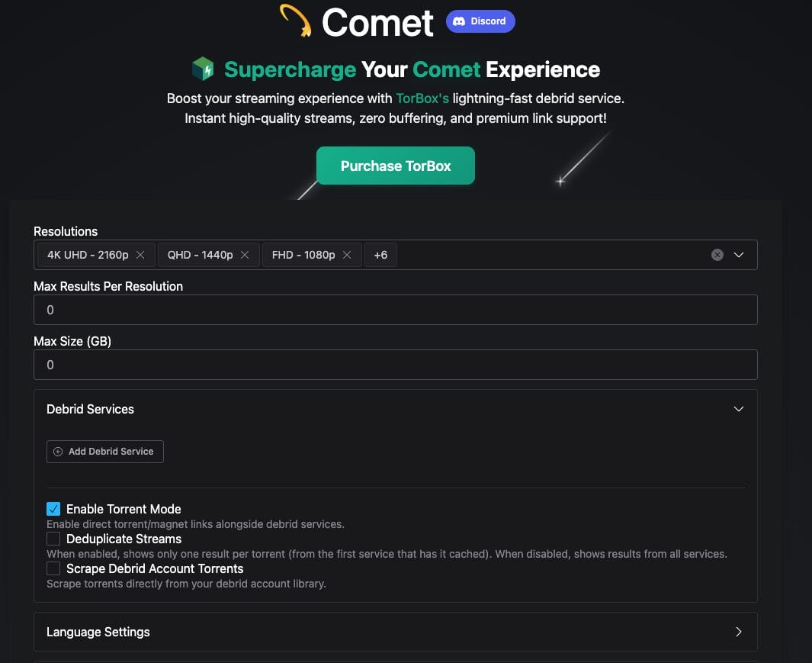Click the Resolutions field label
Screen dimensions: 812x663
tap(66, 231)
